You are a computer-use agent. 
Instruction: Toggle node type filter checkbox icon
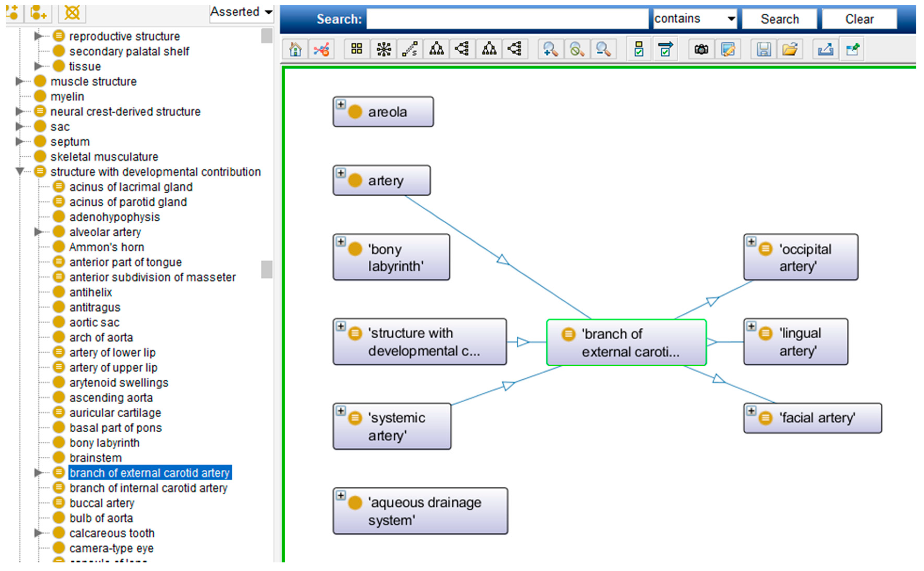point(639,50)
